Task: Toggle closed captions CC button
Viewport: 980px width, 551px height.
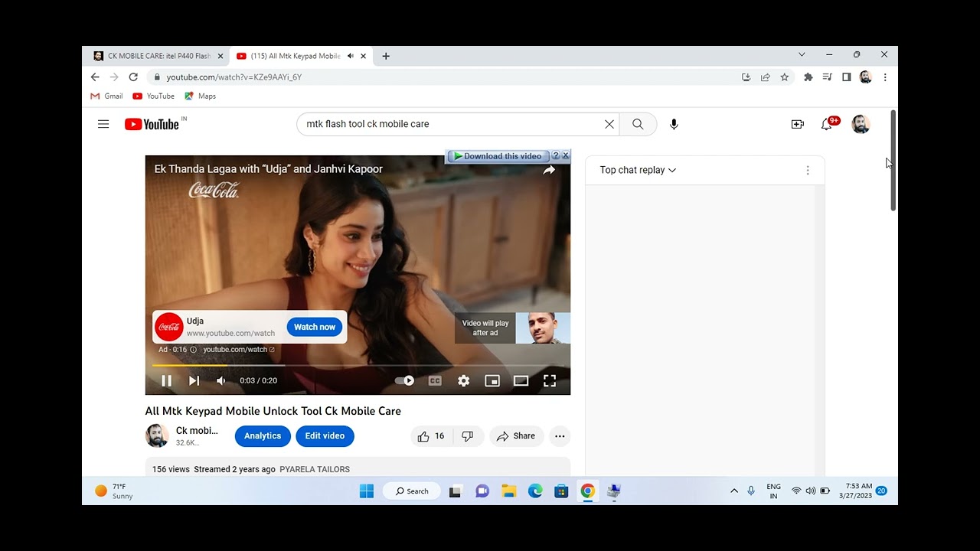Action: [435, 380]
